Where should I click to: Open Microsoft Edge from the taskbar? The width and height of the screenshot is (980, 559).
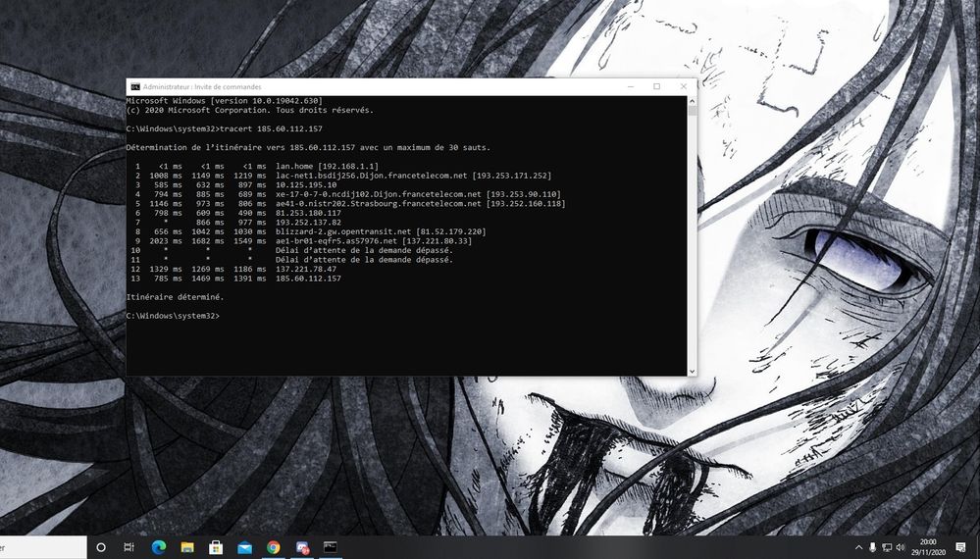[x=158, y=547]
